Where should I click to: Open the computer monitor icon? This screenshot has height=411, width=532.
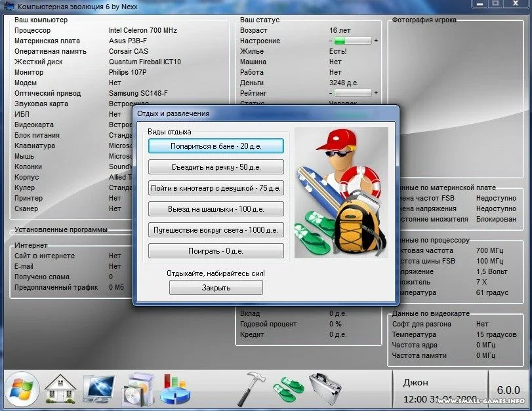point(98,388)
